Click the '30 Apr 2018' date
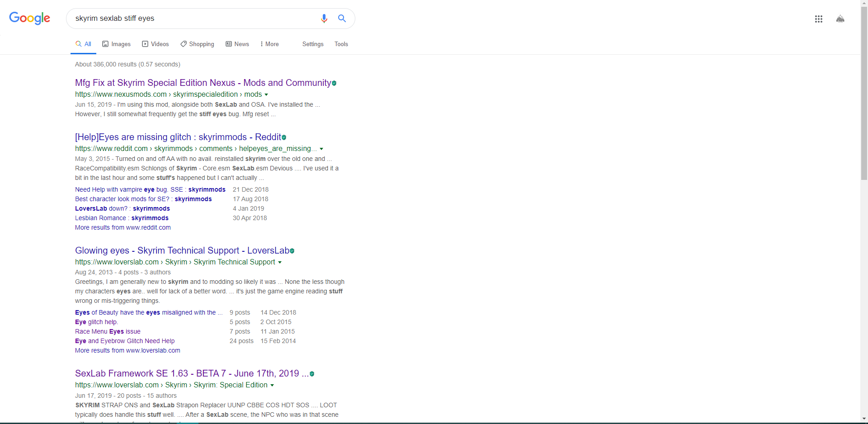The image size is (868, 424). pos(250,218)
